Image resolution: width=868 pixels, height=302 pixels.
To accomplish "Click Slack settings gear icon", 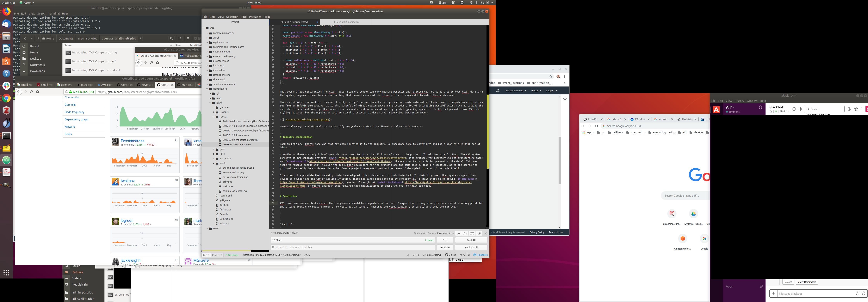I will pyautogui.click(x=800, y=109).
